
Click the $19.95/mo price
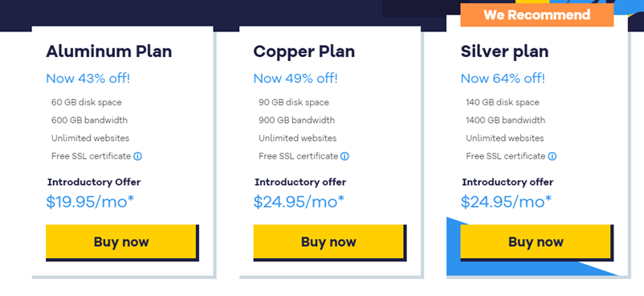(90, 202)
